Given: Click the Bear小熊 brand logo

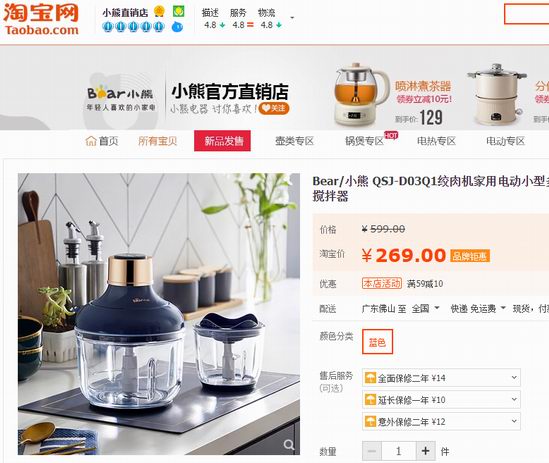Looking at the screenshot, I should point(120,98).
